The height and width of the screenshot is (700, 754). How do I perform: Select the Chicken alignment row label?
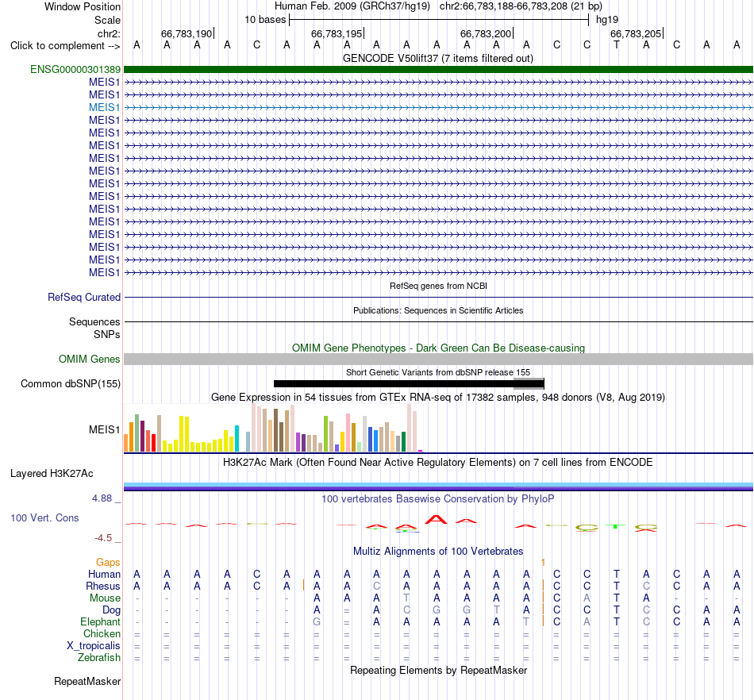point(102,633)
